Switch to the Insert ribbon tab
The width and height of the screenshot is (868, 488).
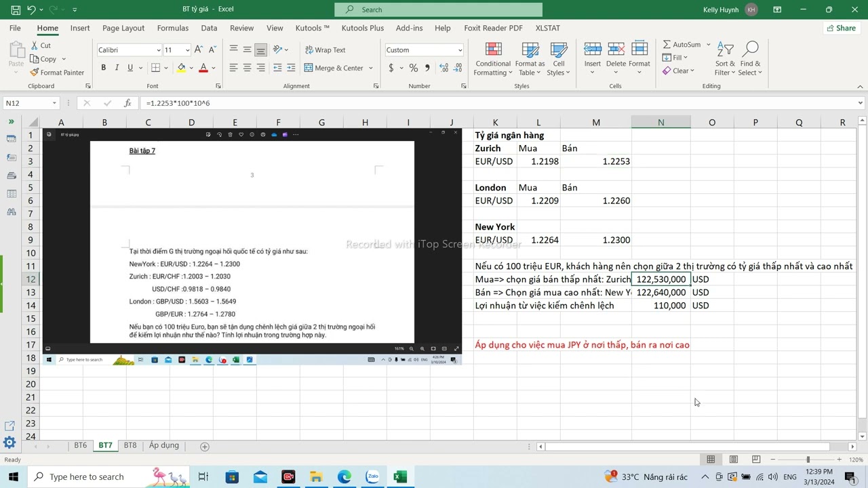[x=80, y=28]
